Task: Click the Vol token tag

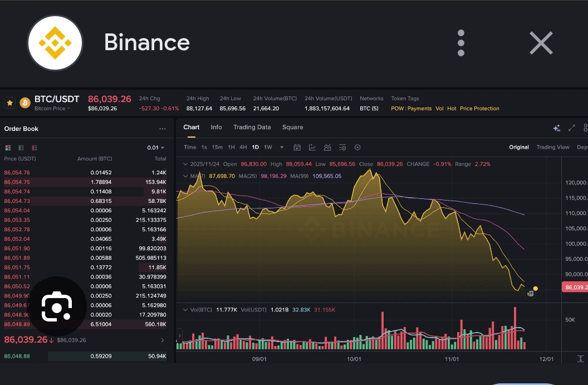Action: (x=439, y=109)
